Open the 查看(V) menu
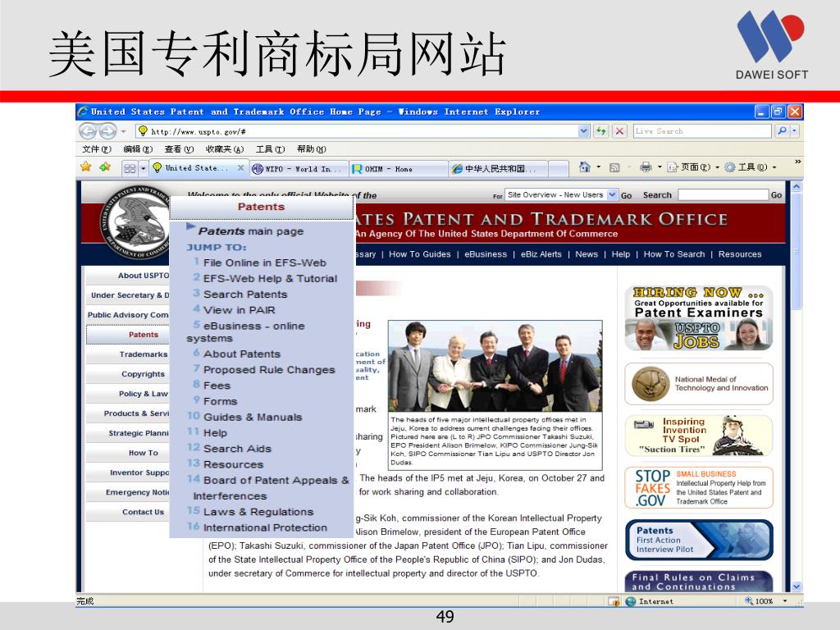840x630 pixels. [x=179, y=149]
